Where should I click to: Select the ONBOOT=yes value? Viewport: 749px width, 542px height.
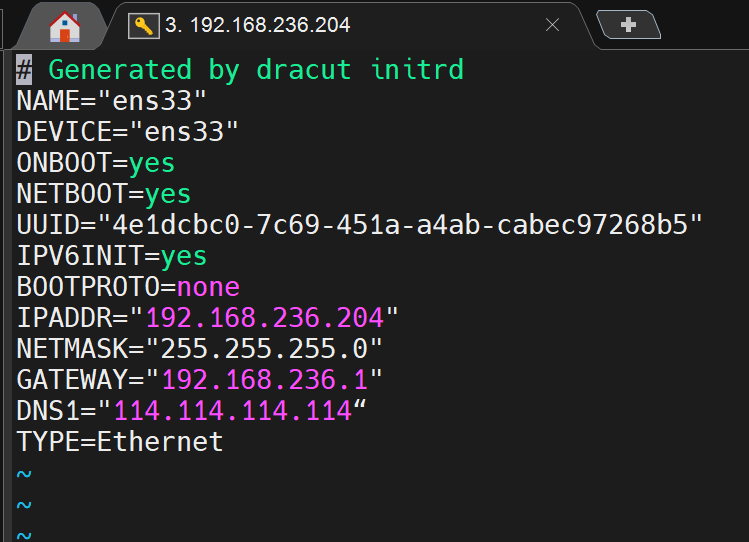click(151, 163)
